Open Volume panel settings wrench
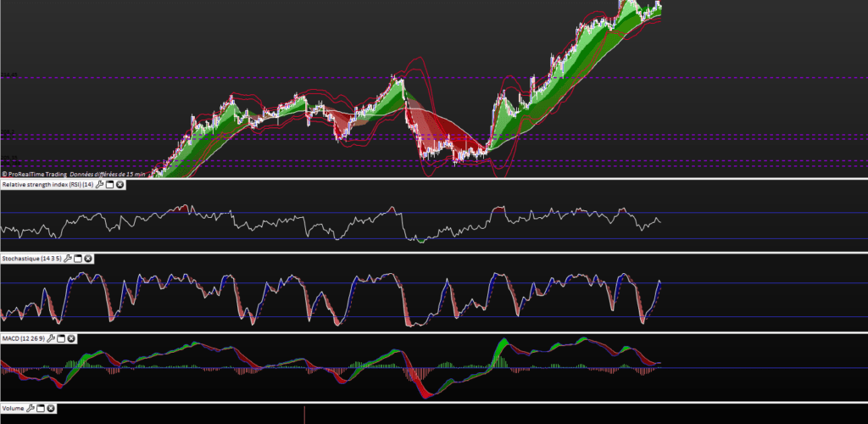The image size is (868, 424). pyautogui.click(x=31, y=408)
